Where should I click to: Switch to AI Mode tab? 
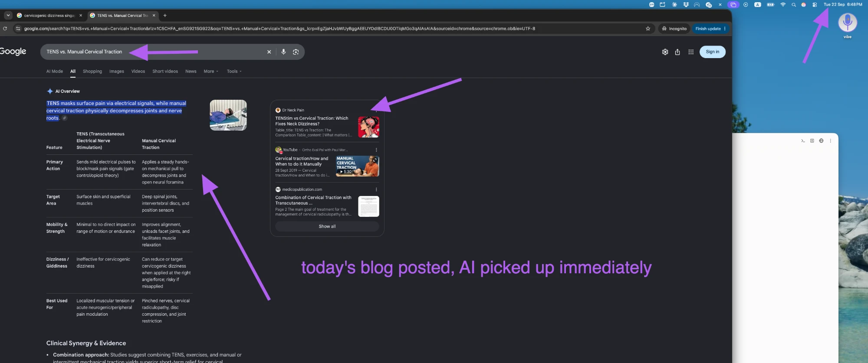tap(55, 72)
